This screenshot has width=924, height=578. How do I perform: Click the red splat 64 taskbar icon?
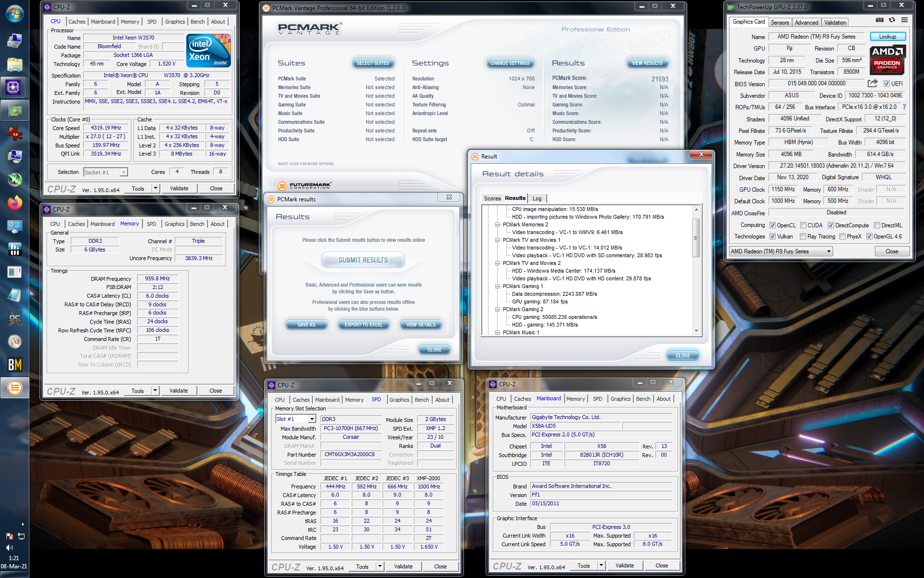coord(14,133)
